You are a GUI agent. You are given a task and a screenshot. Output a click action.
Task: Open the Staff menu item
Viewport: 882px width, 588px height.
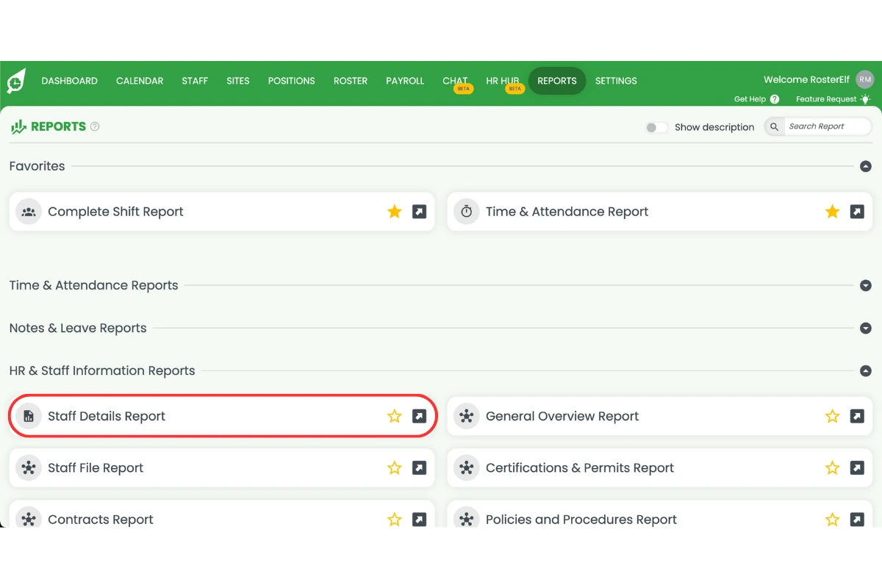tap(195, 81)
